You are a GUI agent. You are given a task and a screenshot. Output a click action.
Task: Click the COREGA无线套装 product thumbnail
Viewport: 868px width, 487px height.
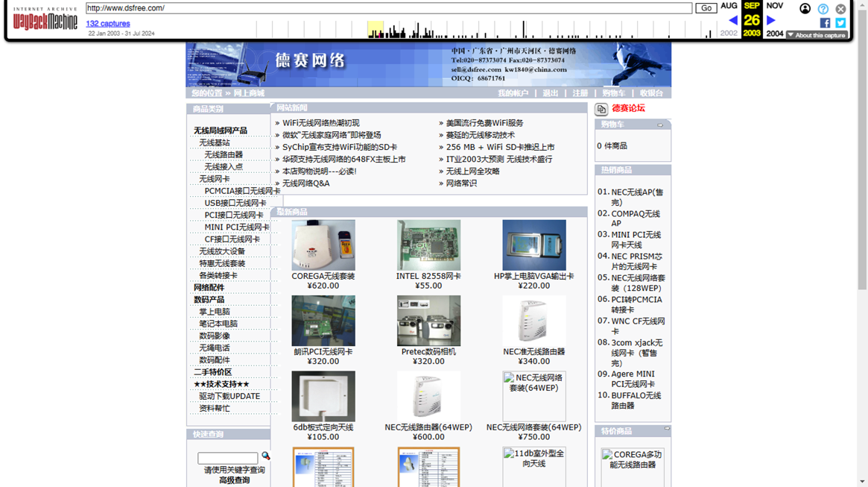coord(323,245)
